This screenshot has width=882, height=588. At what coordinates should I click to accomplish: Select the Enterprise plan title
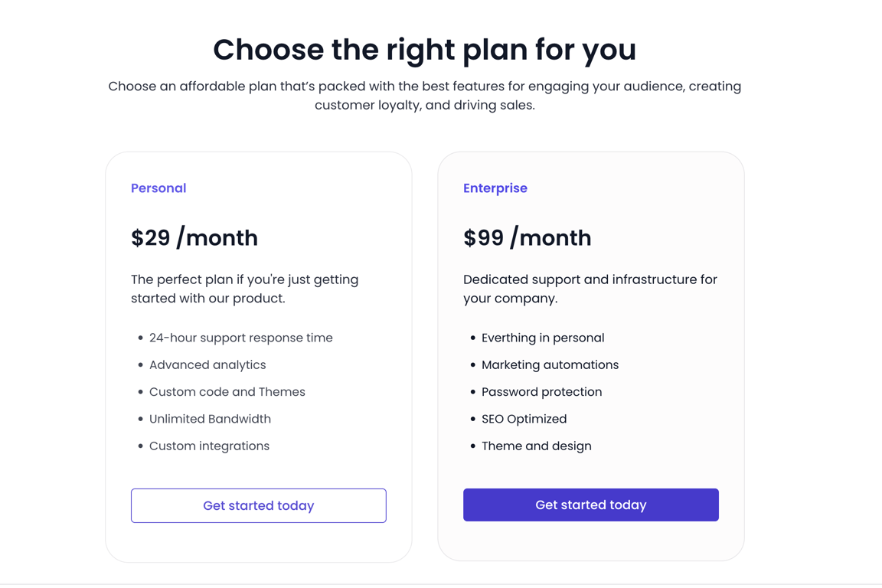coord(495,188)
